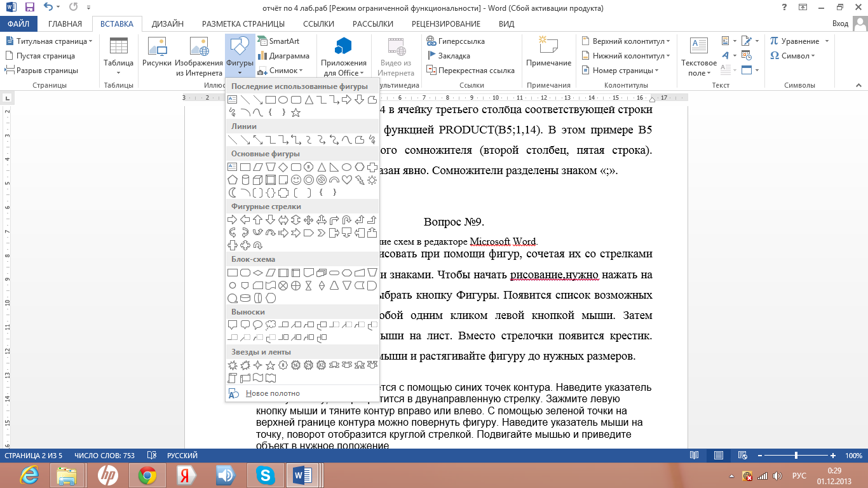Insert a SmartArt graphic

(x=279, y=41)
